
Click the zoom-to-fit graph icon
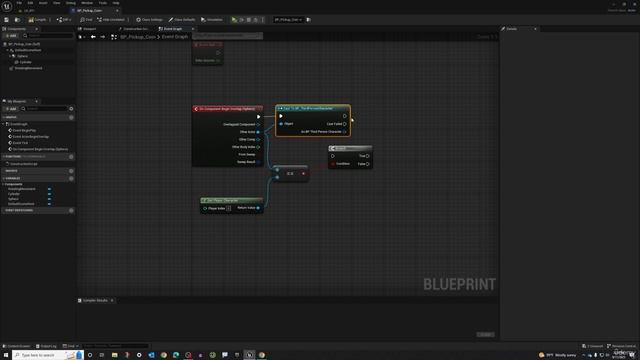pos(114,37)
